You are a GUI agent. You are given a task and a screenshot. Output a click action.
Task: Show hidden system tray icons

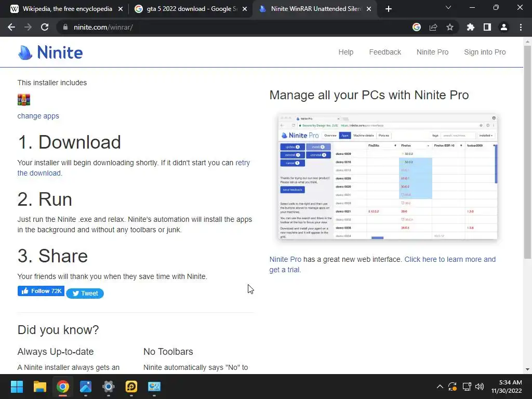pyautogui.click(x=440, y=387)
